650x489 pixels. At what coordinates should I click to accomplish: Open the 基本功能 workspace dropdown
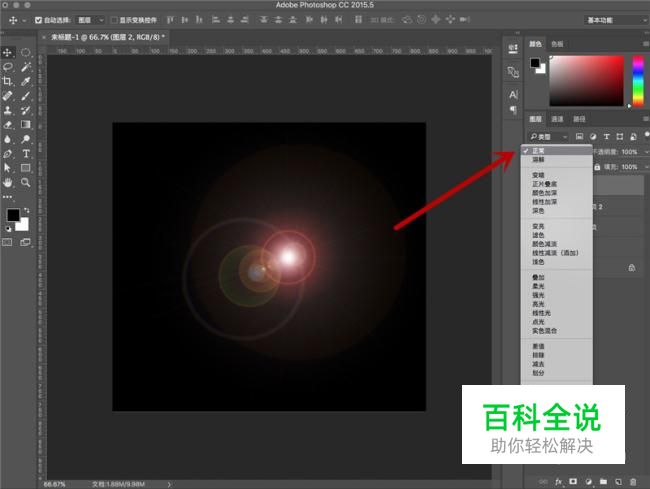coord(616,20)
